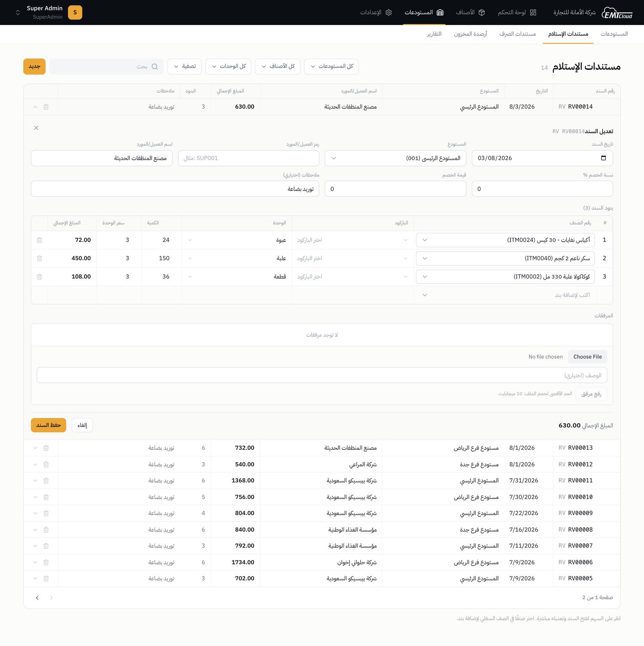This screenshot has width=644, height=646.
Task: Click discount value قيمة الخصم field
Action: (x=395, y=189)
